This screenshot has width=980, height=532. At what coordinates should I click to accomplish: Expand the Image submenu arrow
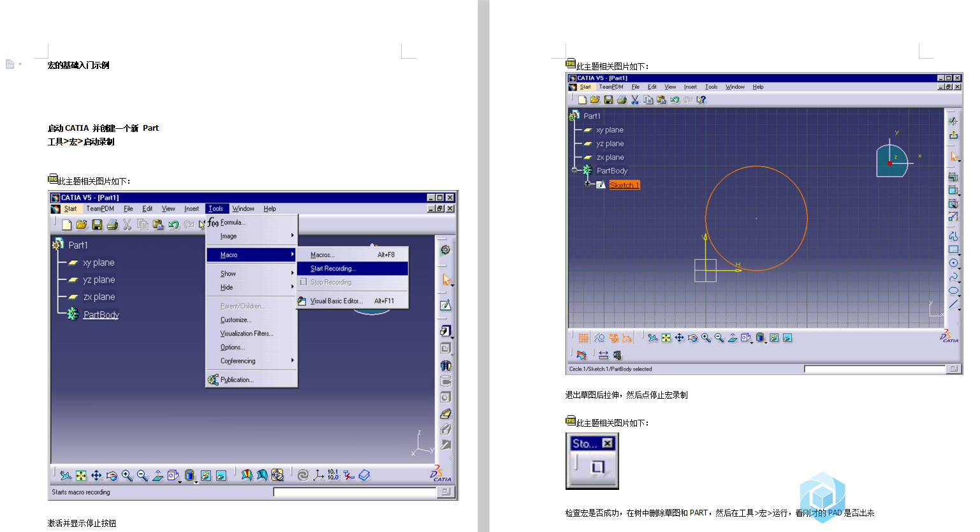pos(293,236)
